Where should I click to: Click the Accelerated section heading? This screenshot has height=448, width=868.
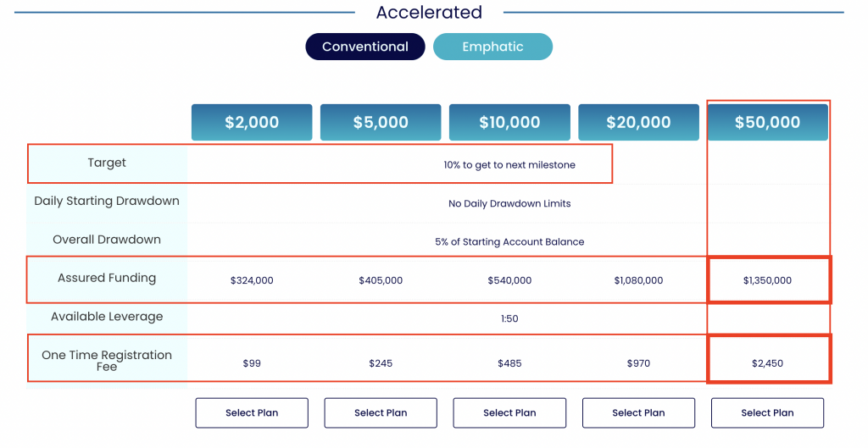tap(429, 12)
